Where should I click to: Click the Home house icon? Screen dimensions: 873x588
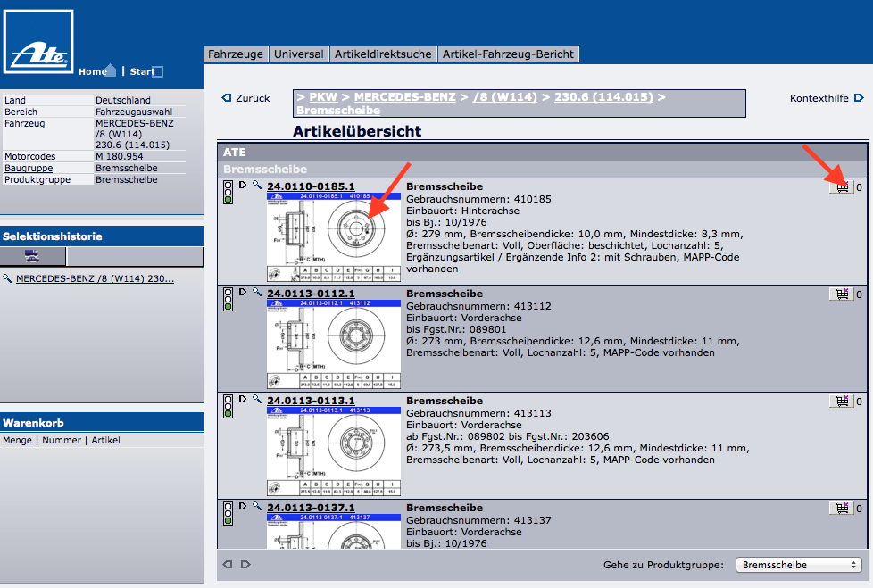(110, 70)
